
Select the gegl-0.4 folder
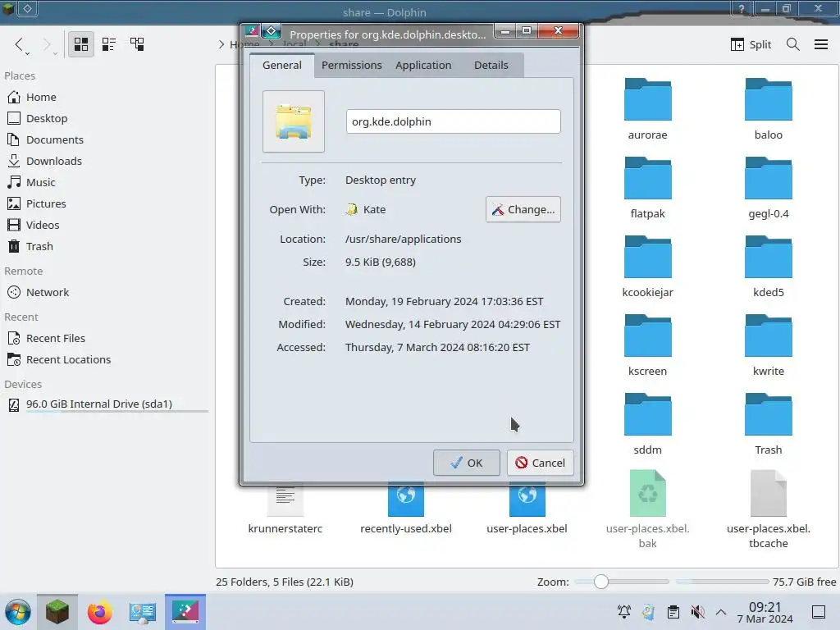[x=768, y=188]
